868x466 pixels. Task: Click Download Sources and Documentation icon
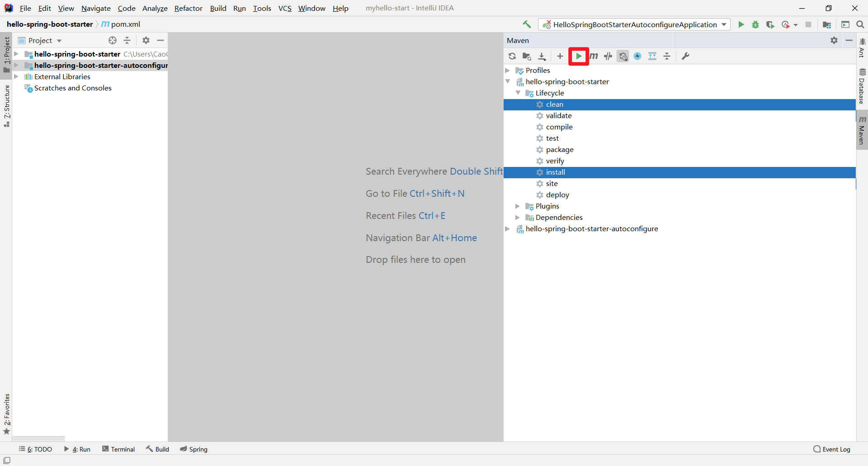[x=542, y=56]
